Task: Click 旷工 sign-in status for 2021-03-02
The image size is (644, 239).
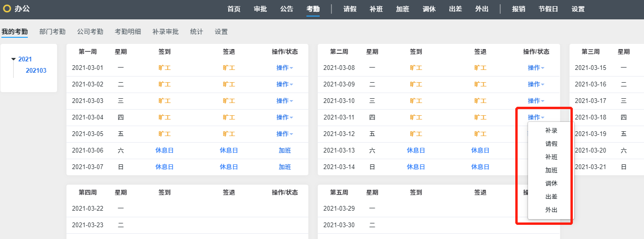Action: [x=165, y=84]
